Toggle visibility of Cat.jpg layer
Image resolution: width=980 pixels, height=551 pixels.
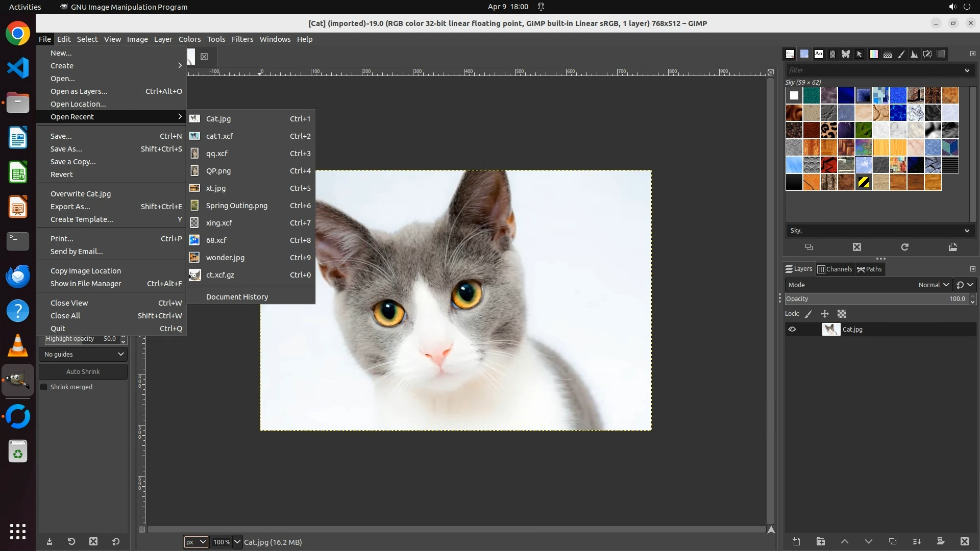pos(792,329)
